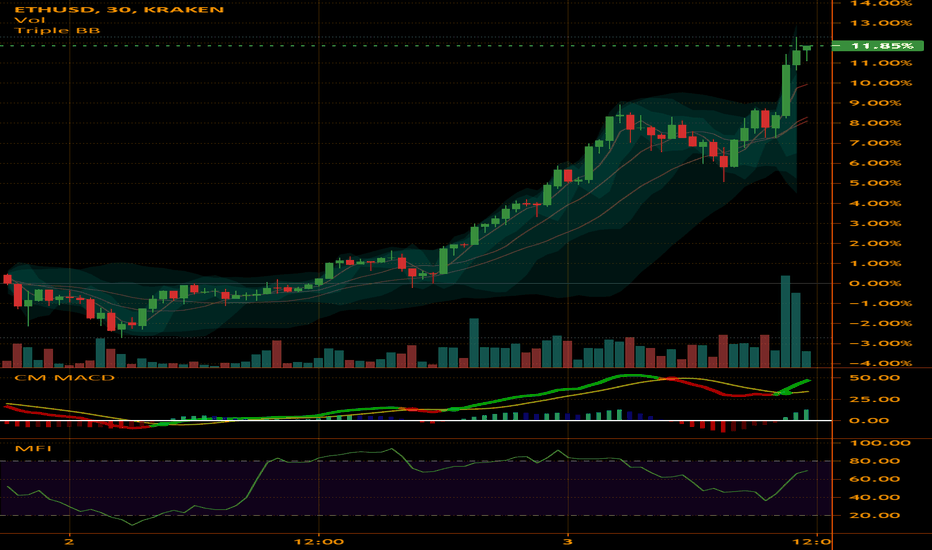Select the Vol indicator label
This screenshot has width=932, height=550.
coord(30,20)
